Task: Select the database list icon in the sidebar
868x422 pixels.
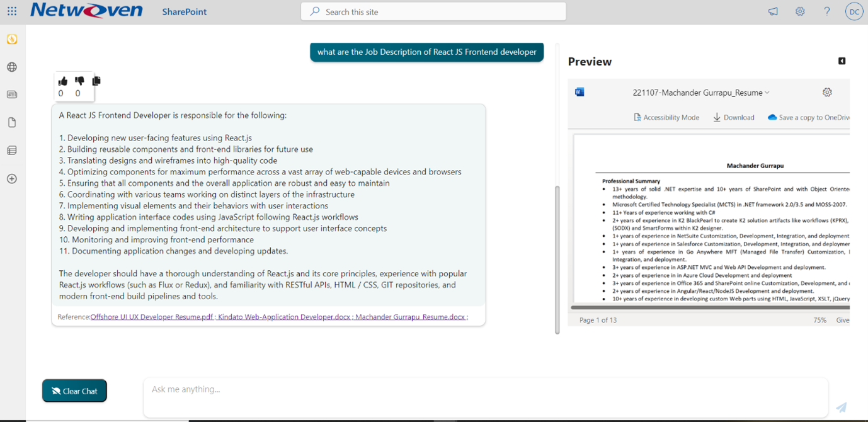Action: click(x=11, y=150)
